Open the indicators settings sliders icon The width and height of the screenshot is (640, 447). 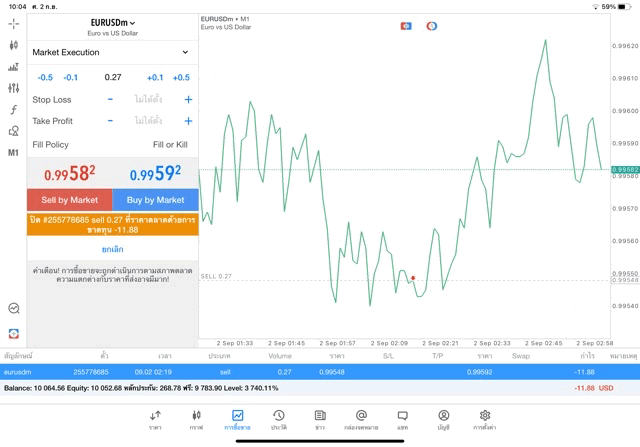click(x=13, y=88)
